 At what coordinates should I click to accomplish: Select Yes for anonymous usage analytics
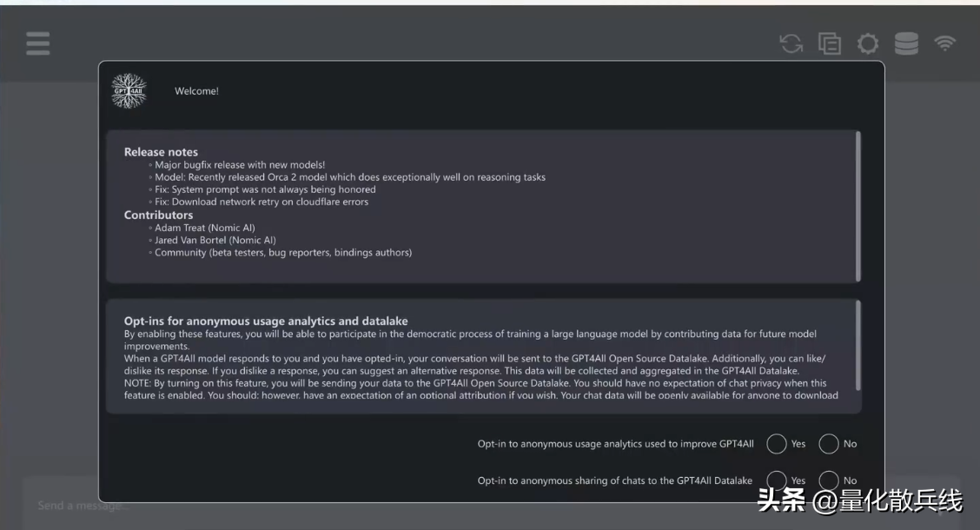pos(776,444)
